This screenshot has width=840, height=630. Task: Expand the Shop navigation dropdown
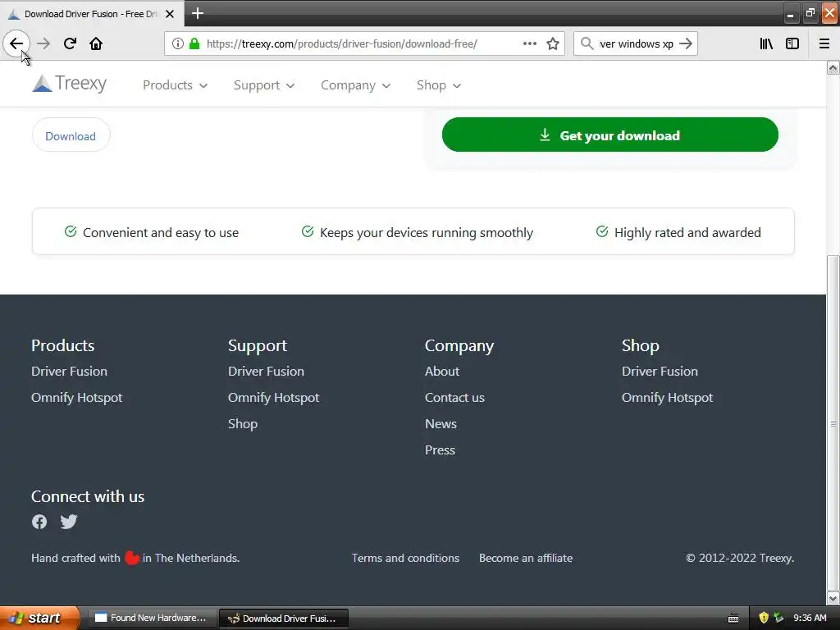point(439,85)
